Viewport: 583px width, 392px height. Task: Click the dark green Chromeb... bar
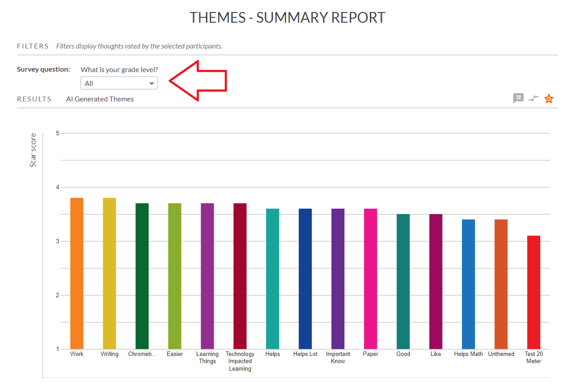tap(142, 276)
